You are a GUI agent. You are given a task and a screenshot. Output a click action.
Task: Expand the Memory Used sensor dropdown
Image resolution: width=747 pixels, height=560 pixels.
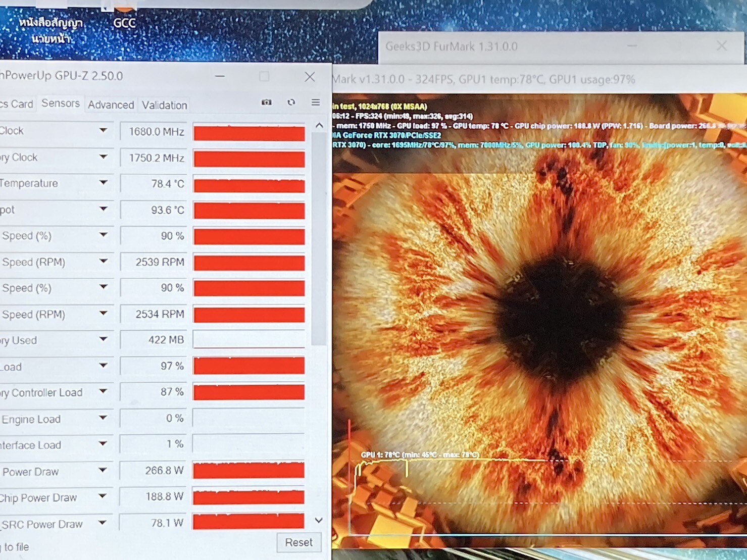point(103,339)
